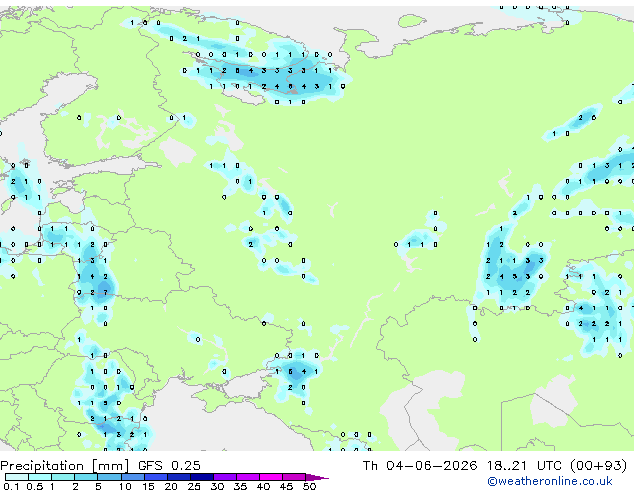Click the '7' precipitation value on the map

[106, 292]
